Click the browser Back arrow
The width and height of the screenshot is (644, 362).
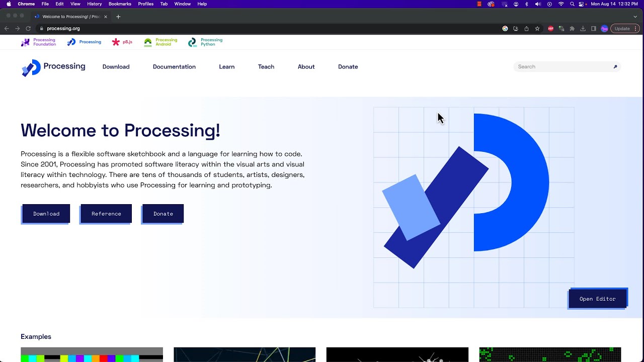[7, 29]
